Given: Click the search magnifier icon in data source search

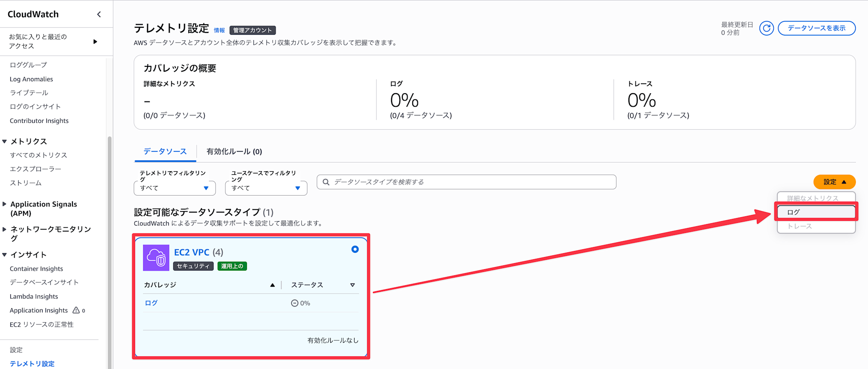Looking at the screenshot, I should [x=326, y=182].
